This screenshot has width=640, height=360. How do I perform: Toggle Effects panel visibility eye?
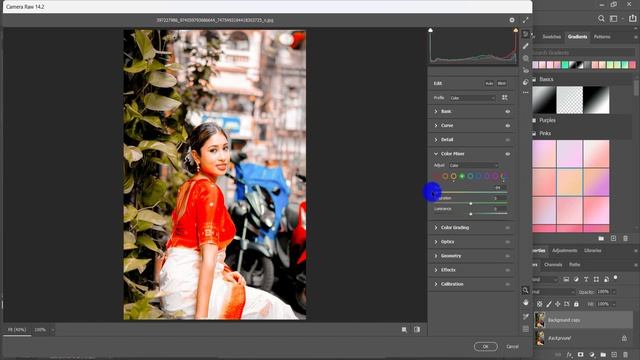click(x=508, y=270)
